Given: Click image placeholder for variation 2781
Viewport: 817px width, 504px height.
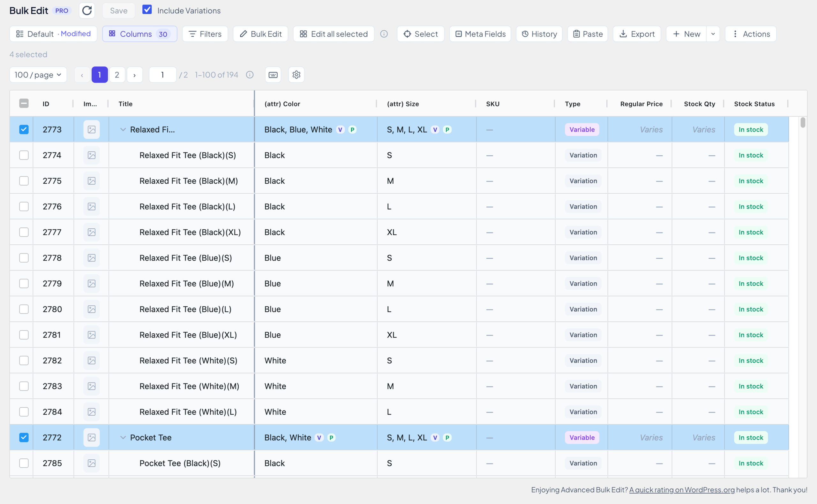Looking at the screenshot, I should click(91, 335).
